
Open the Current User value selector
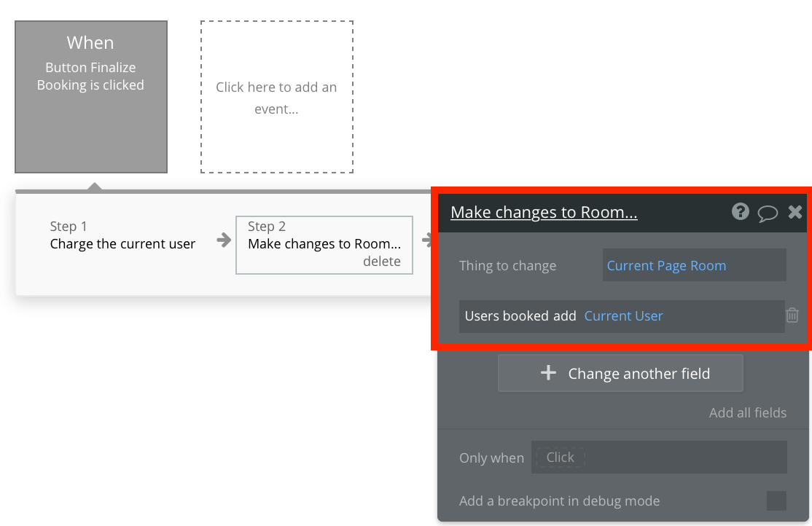(x=623, y=315)
